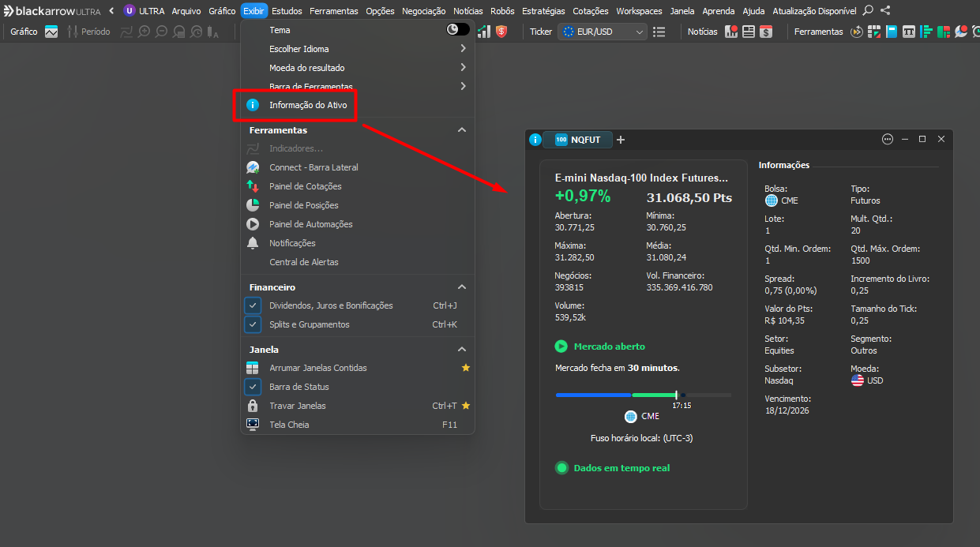Click the news chart icon with red dot

731,32
